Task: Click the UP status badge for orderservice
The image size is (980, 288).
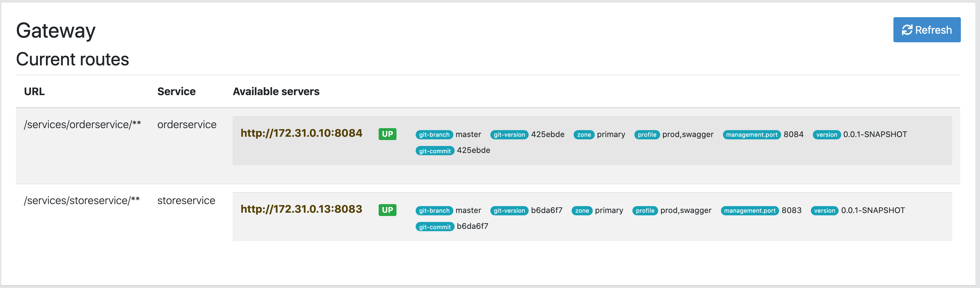Action: [x=387, y=134]
